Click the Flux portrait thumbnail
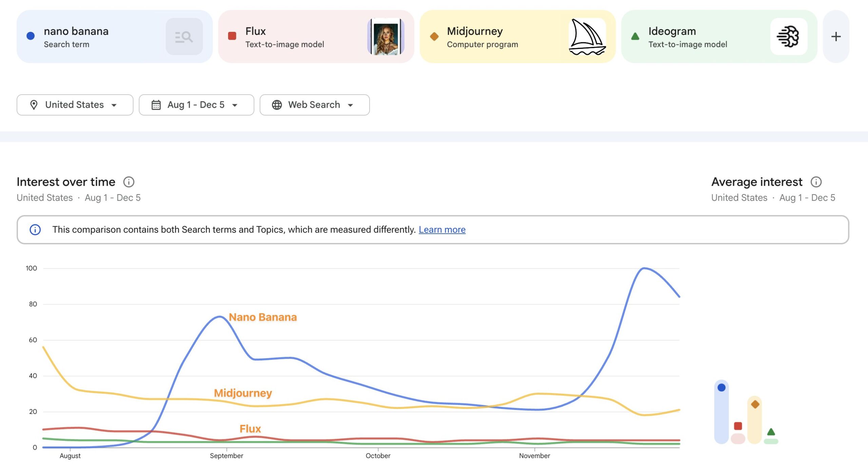Screen dimensions: 868x474 pyautogui.click(x=386, y=37)
